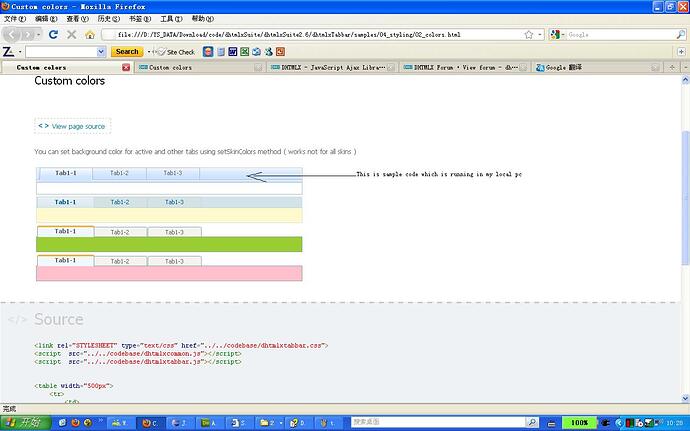This screenshot has width=690, height=431.
Task: Select Tab1-3 above the green content area
Action: (x=174, y=232)
